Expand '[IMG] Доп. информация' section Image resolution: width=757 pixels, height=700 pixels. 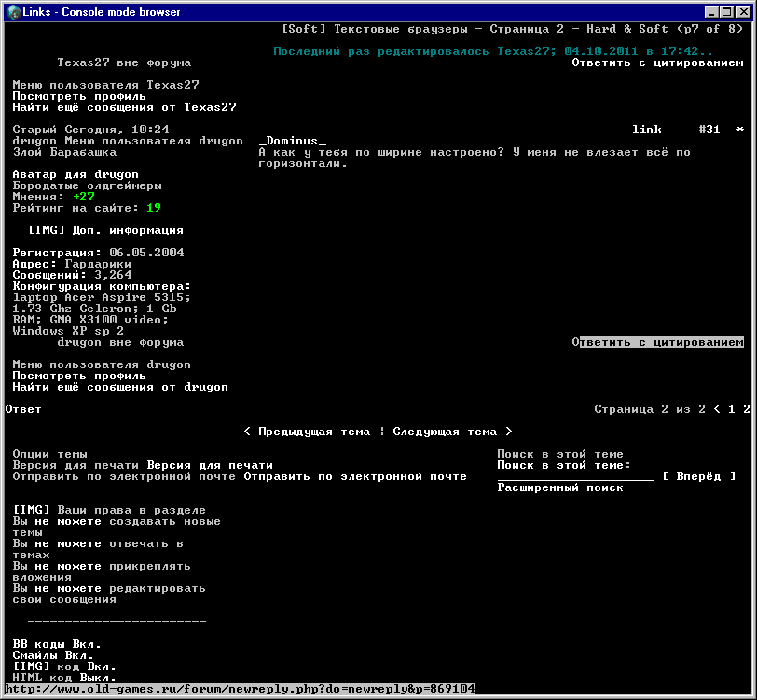coord(105,230)
